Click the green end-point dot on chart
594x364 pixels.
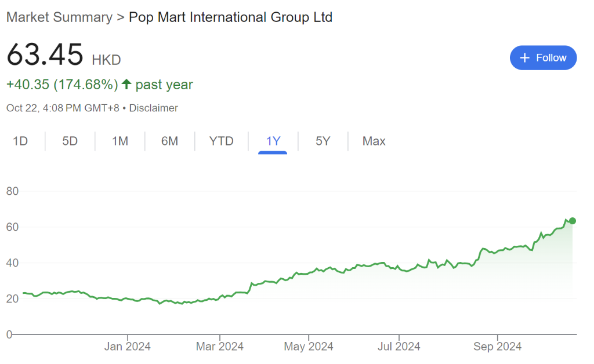pyautogui.click(x=573, y=221)
